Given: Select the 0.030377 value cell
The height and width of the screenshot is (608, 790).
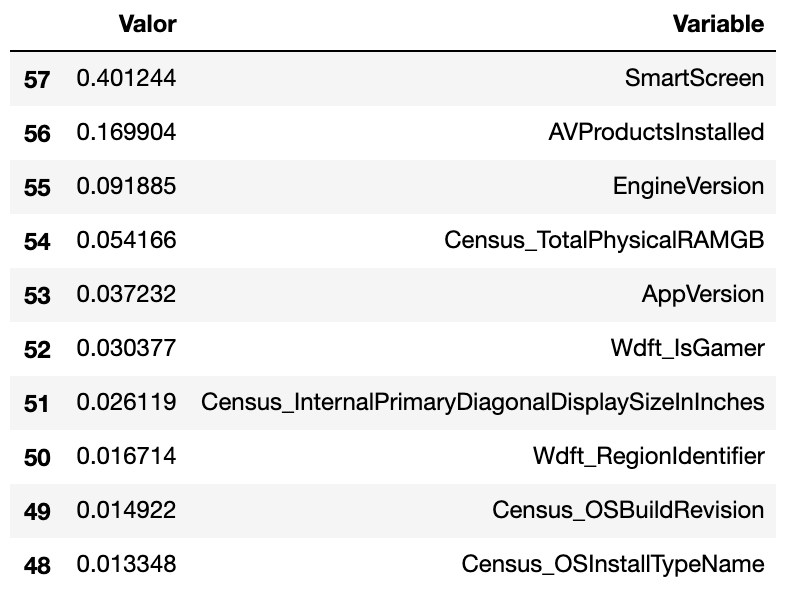Looking at the screenshot, I should coord(126,348).
